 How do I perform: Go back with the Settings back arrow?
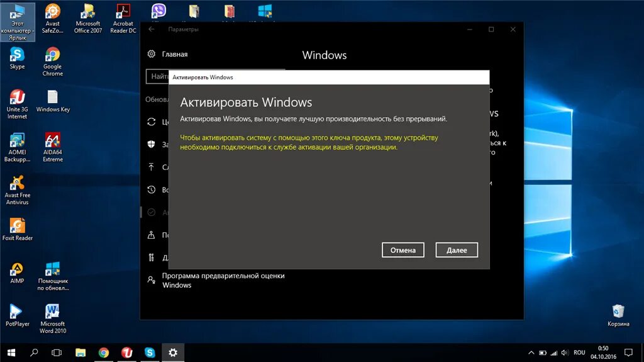(151, 29)
